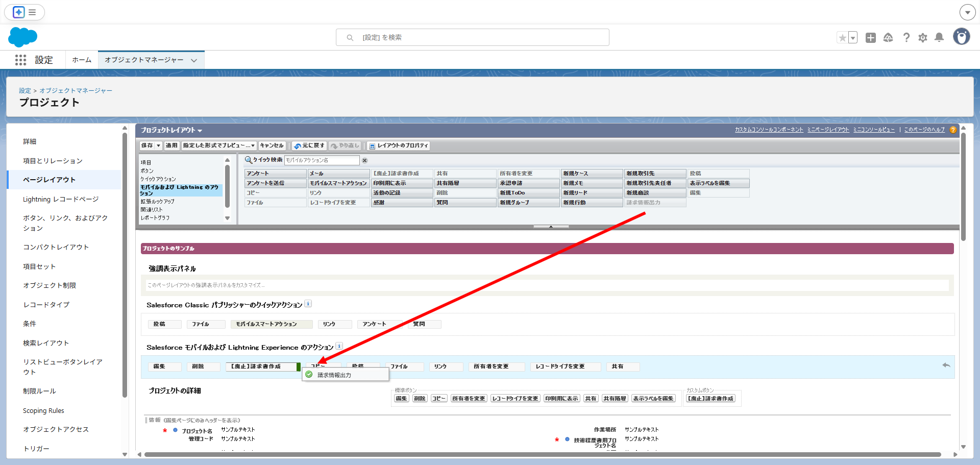Collapse the palette using the handle

point(551,226)
